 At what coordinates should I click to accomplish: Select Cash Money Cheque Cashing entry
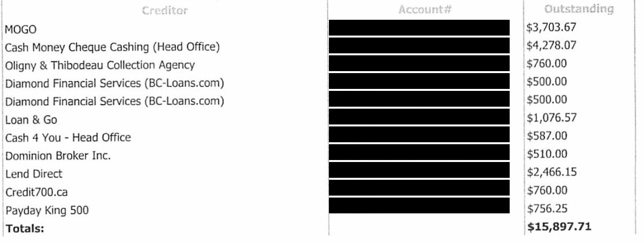pyautogui.click(x=112, y=47)
